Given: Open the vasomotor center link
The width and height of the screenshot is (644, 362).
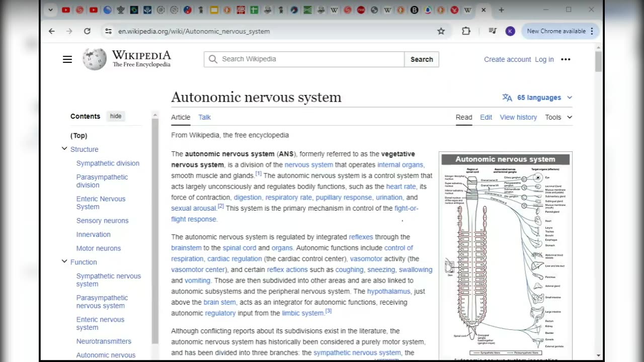Looking at the screenshot, I should click(198, 269).
